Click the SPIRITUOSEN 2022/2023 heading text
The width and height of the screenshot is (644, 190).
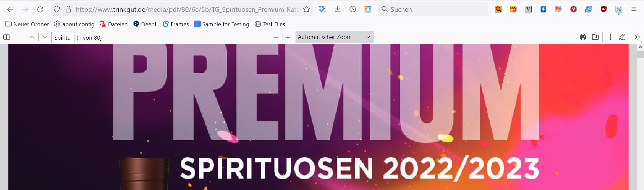pos(360,168)
